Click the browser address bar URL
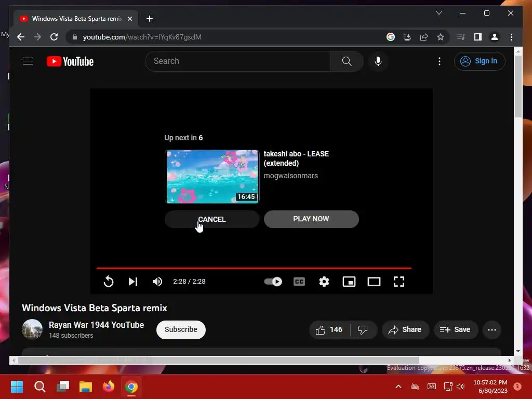 pos(142,37)
